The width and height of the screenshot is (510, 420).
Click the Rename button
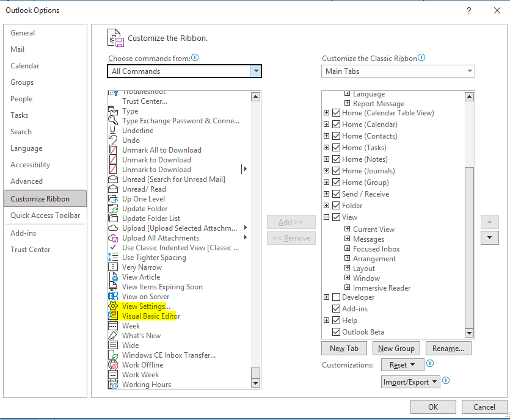[448, 348]
